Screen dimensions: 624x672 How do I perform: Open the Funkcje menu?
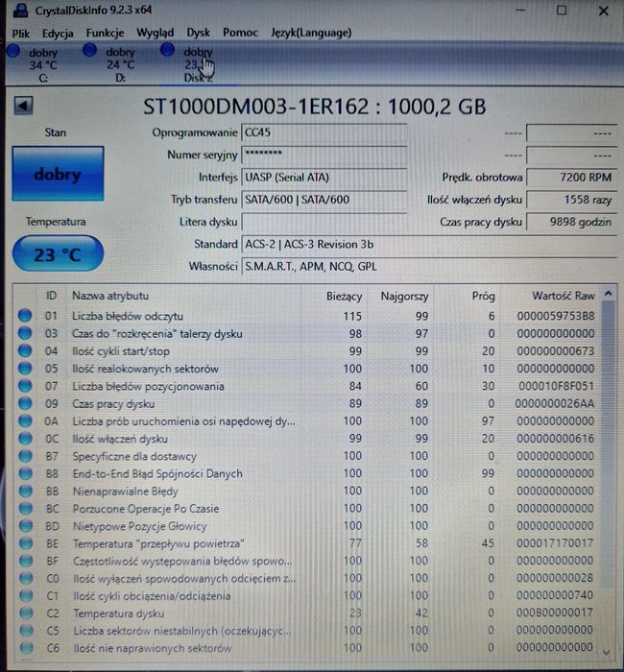click(x=105, y=33)
